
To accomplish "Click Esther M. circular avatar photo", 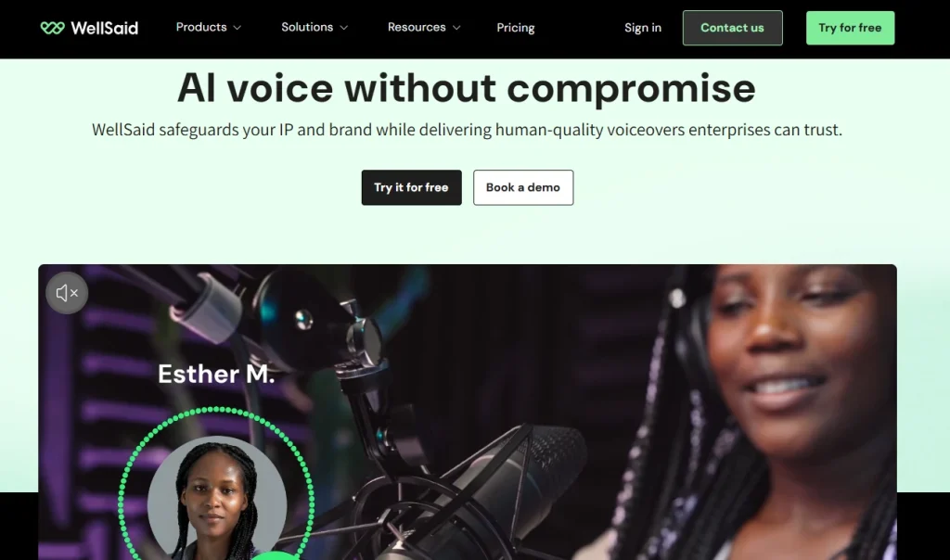I will click(217, 498).
